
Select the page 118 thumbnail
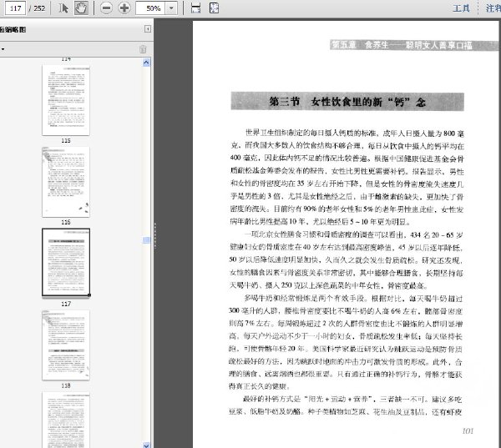click(x=66, y=345)
